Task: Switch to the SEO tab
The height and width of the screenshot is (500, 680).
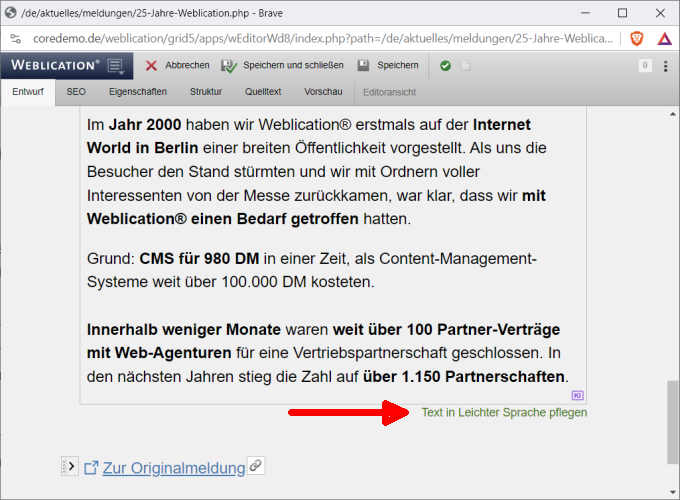Action: pyautogui.click(x=76, y=92)
